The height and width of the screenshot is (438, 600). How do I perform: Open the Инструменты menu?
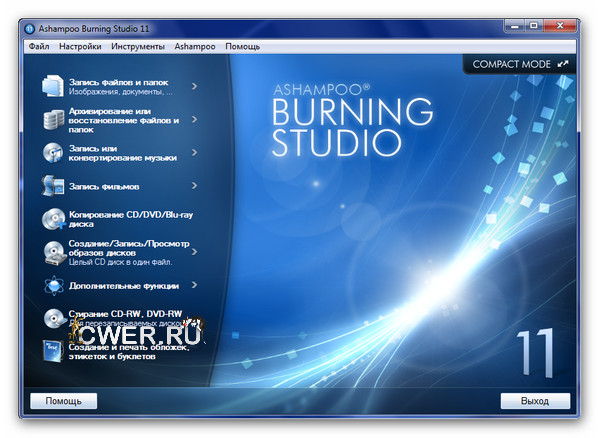tap(138, 46)
